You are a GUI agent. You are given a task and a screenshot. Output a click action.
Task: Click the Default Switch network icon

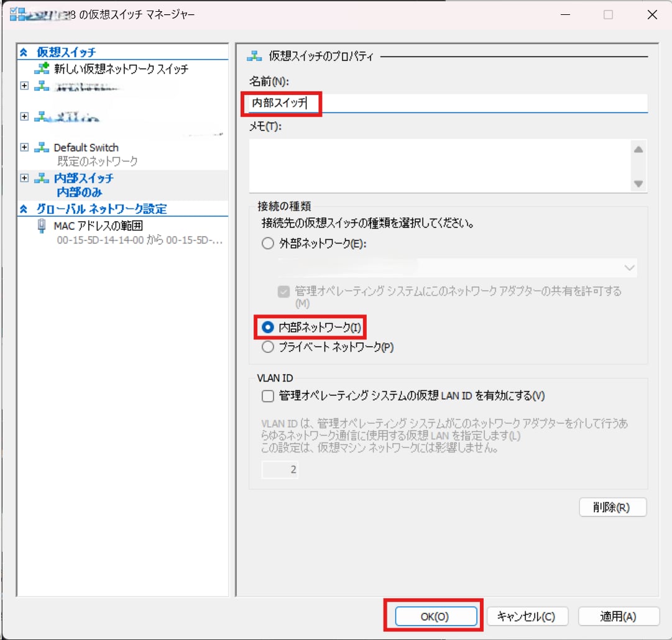(42, 147)
